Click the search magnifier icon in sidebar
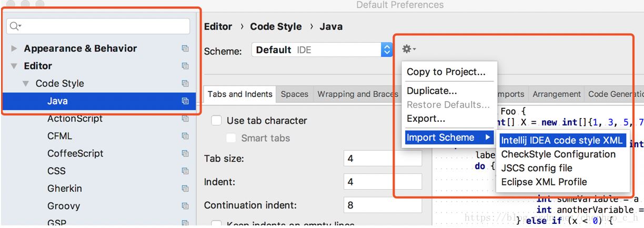 [15, 26]
